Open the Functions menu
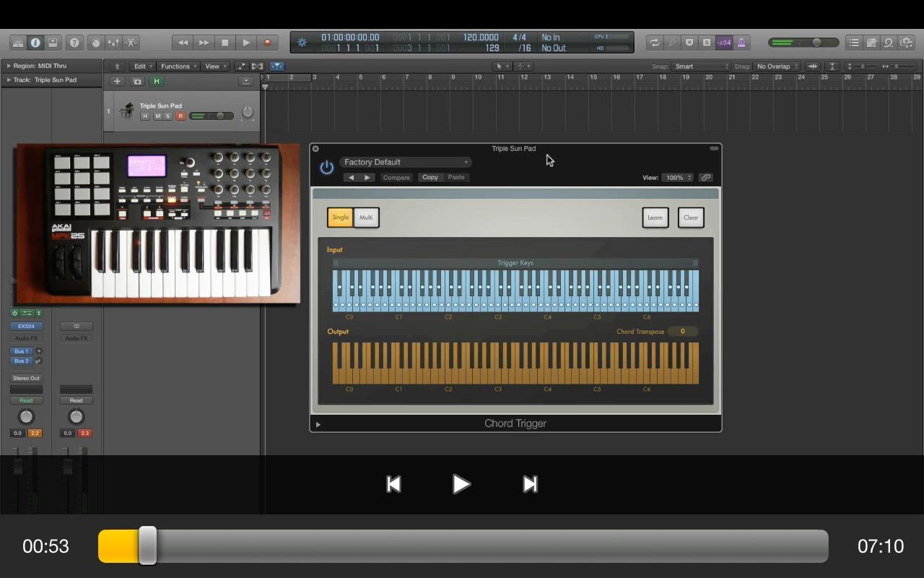 177,66
